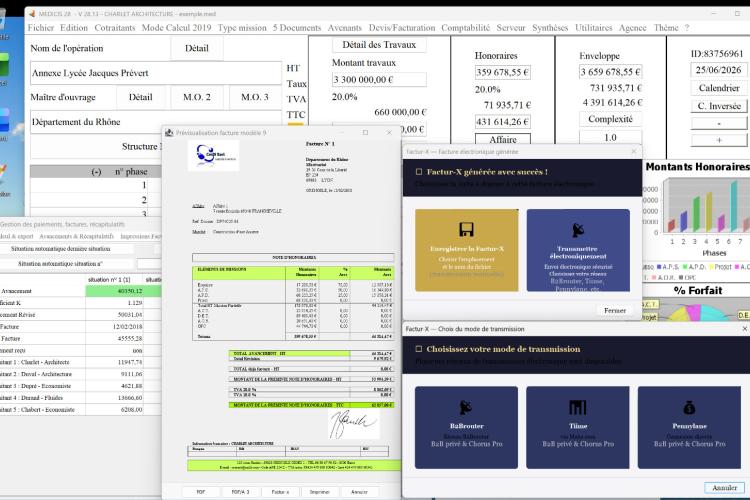Click the floppy disk icon on Enregistrer card
This screenshot has height=500, width=750.
pyautogui.click(x=466, y=230)
